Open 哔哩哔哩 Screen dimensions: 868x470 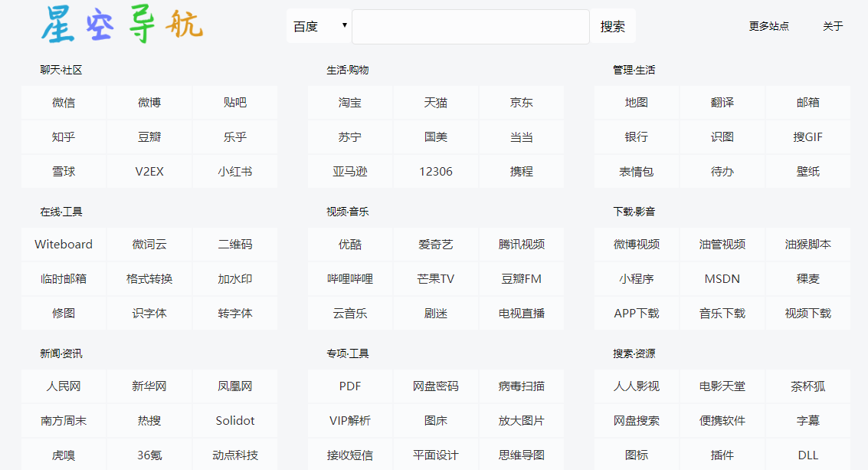(350, 279)
